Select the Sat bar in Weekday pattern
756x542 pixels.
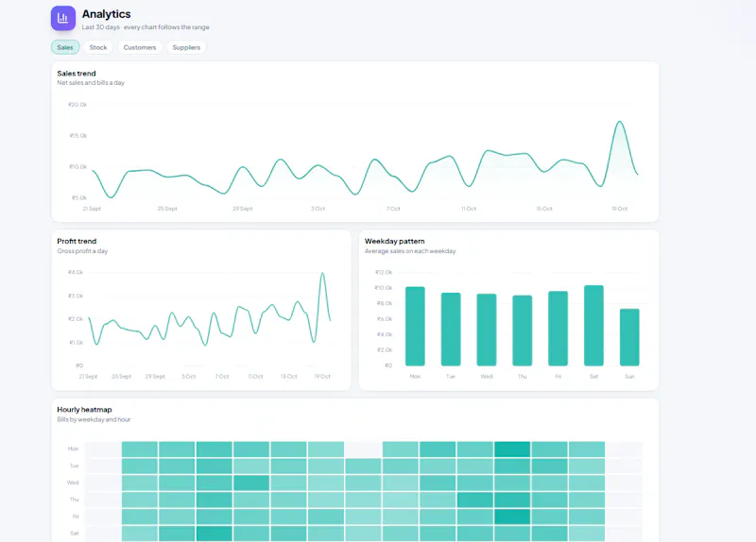(x=593, y=325)
